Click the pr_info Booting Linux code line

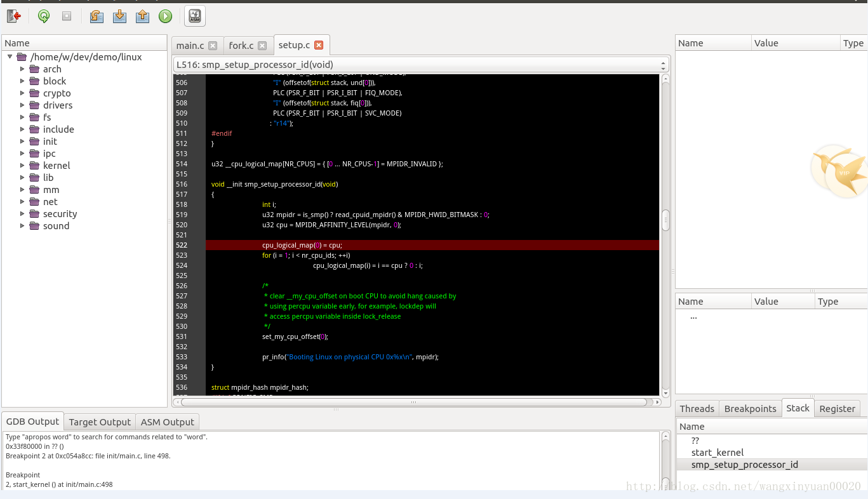tap(351, 357)
